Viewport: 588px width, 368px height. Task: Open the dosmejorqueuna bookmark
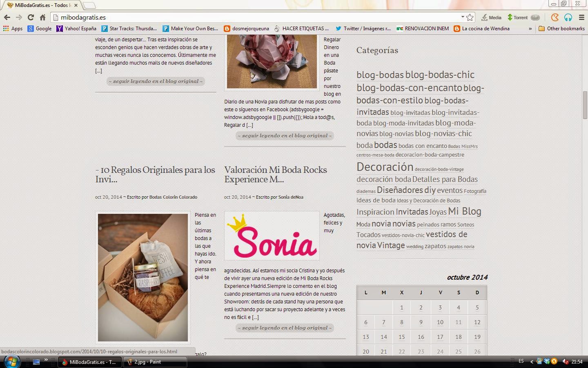(247, 29)
